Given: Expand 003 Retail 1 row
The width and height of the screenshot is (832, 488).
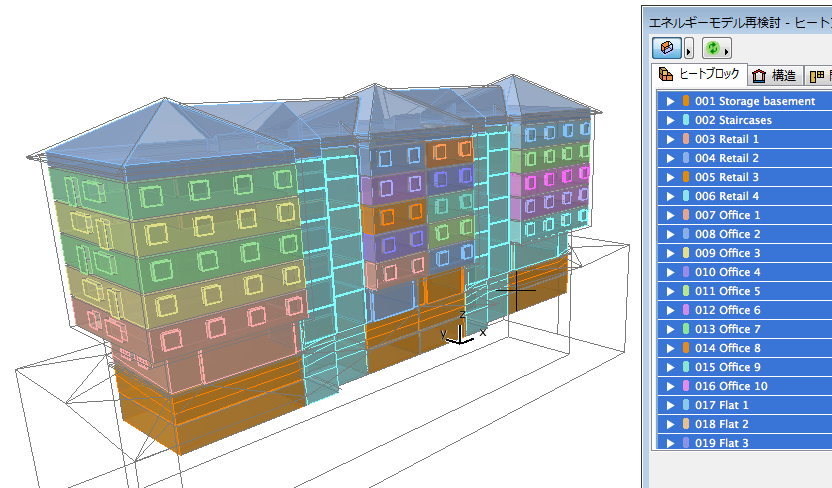Looking at the screenshot, I should point(670,140).
